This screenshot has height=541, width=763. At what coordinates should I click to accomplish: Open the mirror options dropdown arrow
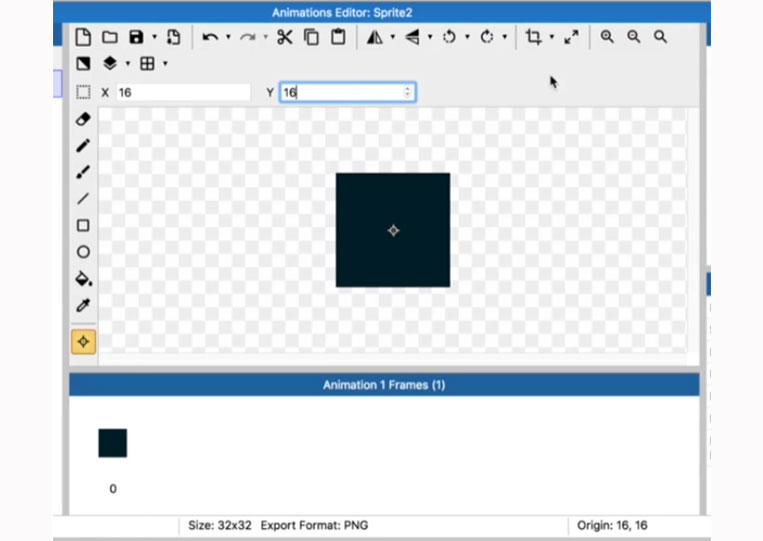tap(393, 37)
